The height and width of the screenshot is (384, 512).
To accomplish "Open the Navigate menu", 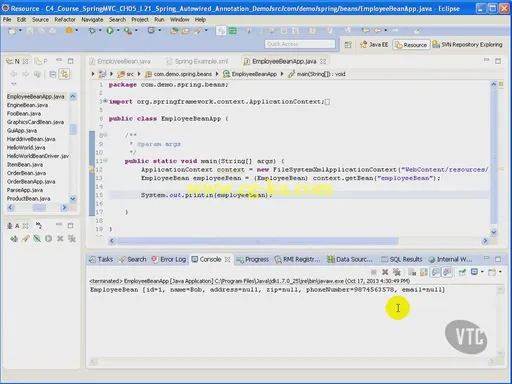I will point(92,20).
